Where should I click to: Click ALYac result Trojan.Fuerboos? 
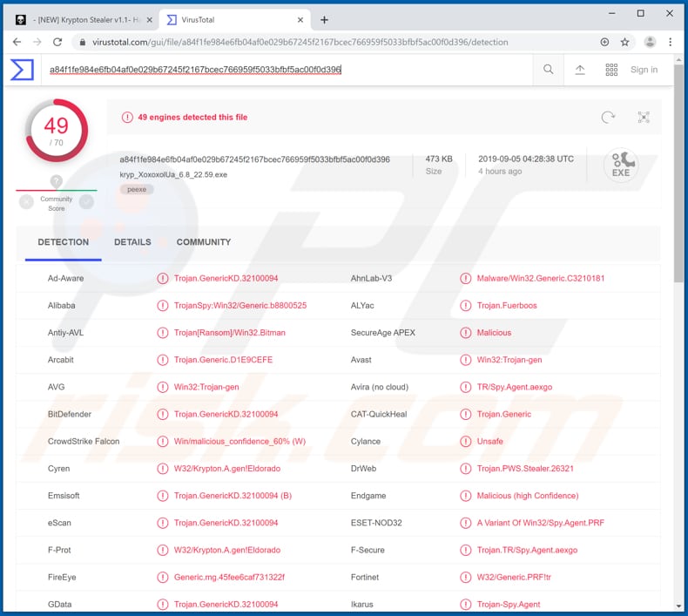(507, 306)
